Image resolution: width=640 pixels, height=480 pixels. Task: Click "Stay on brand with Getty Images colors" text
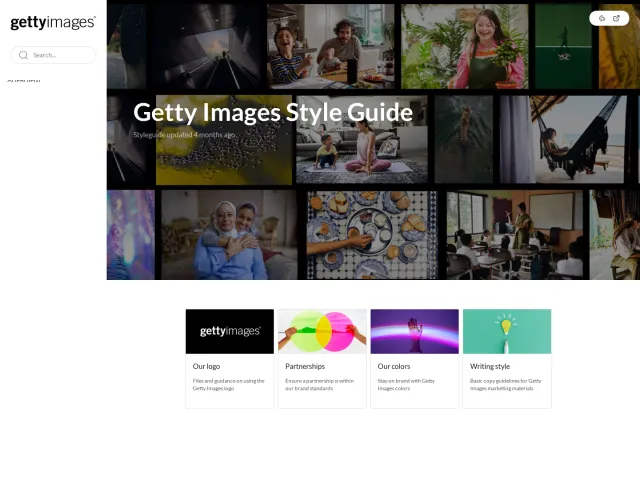pyautogui.click(x=406, y=384)
